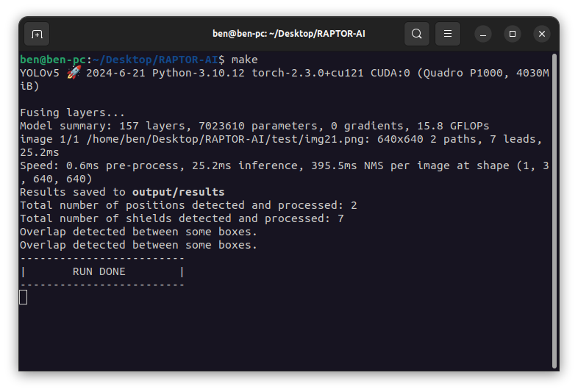Open the hamburger menu in header bar

click(x=448, y=34)
